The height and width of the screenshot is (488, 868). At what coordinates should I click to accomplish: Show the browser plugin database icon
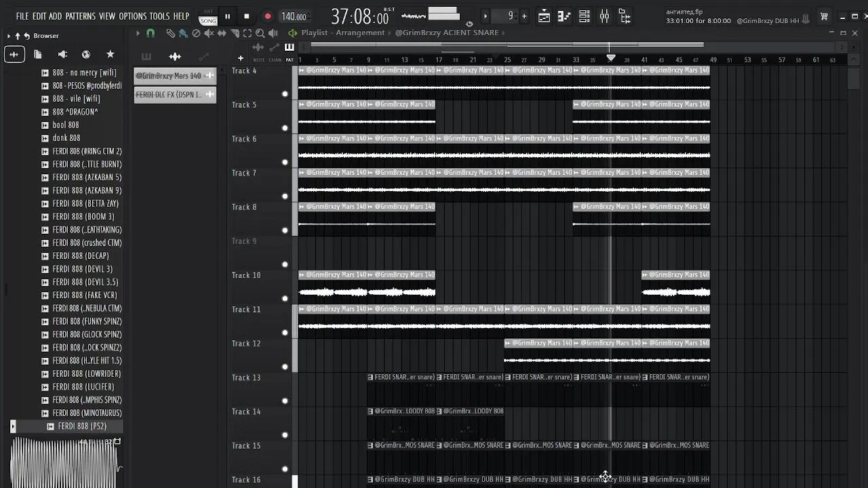(x=62, y=54)
